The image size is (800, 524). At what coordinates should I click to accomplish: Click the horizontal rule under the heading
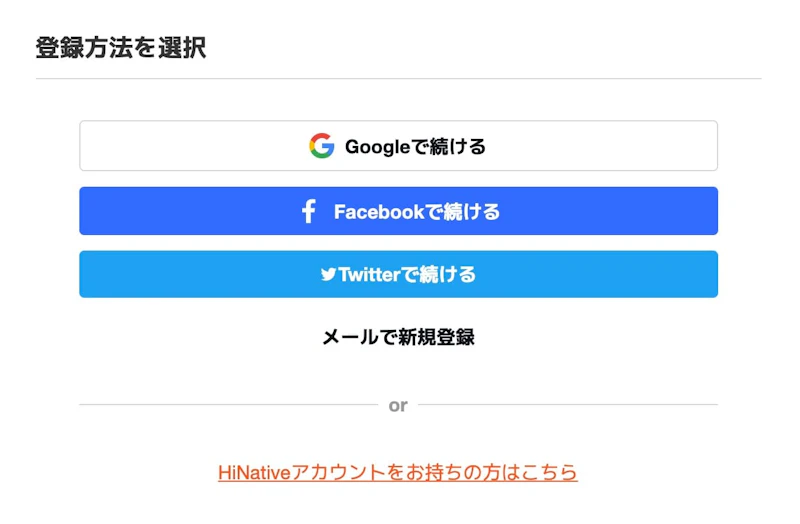click(x=398, y=78)
